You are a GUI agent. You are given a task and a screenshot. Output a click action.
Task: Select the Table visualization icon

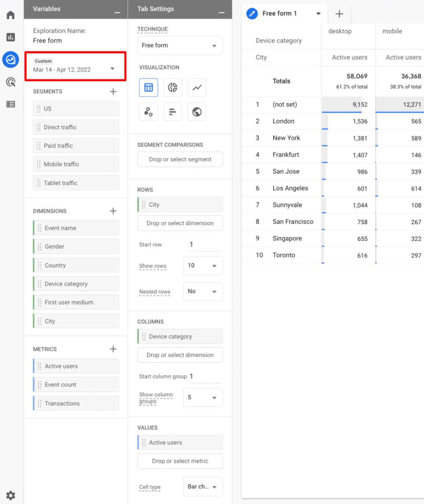pos(149,88)
